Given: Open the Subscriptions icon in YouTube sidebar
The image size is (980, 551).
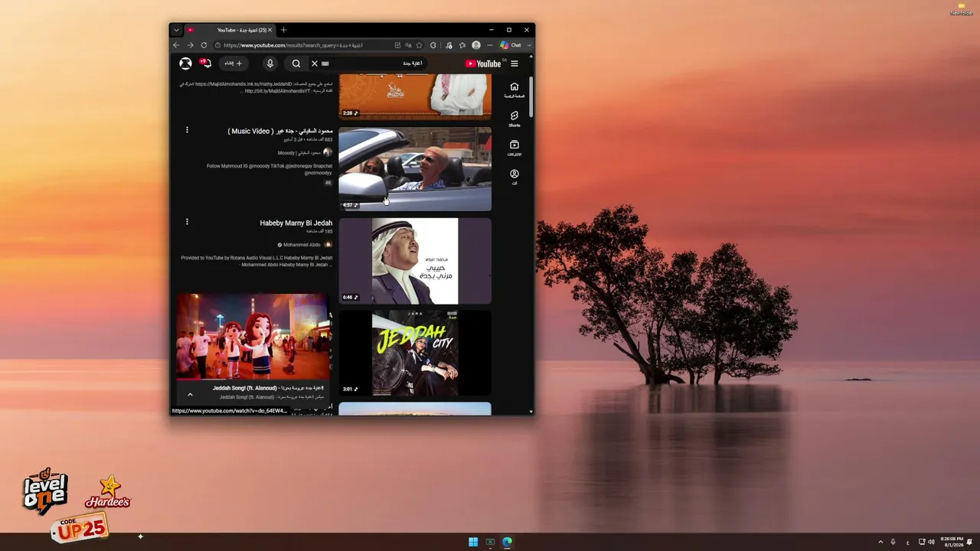Looking at the screenshot, I should click(514, 148).
